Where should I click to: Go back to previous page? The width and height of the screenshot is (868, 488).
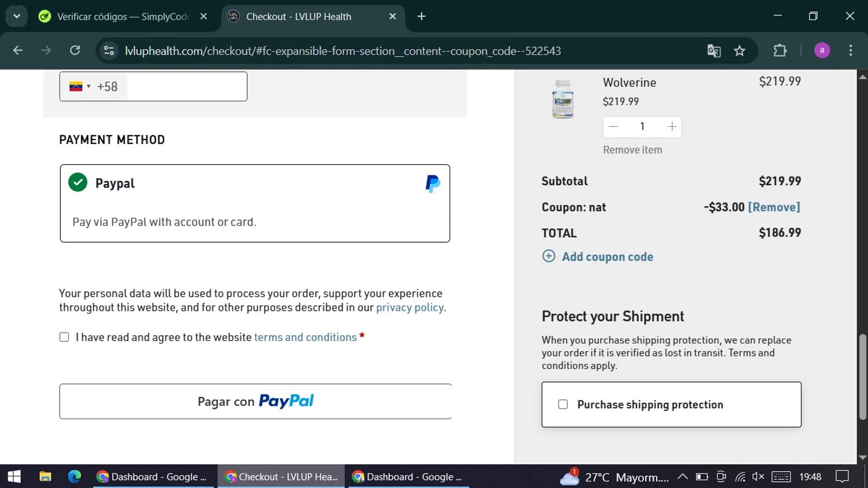coord(17,51)
